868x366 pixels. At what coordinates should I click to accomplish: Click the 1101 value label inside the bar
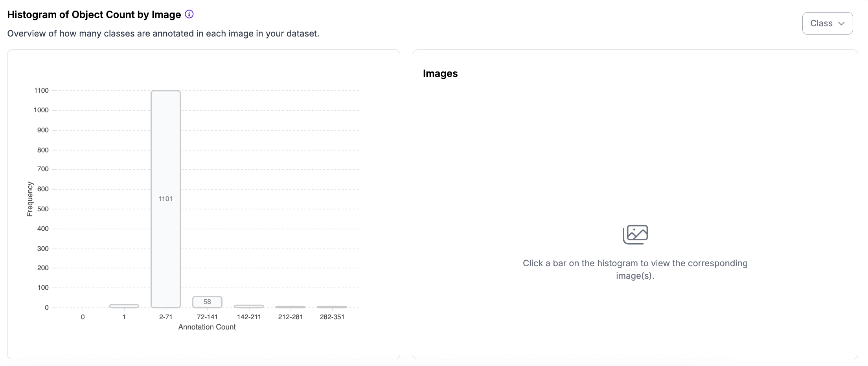(x=166, y=199)
